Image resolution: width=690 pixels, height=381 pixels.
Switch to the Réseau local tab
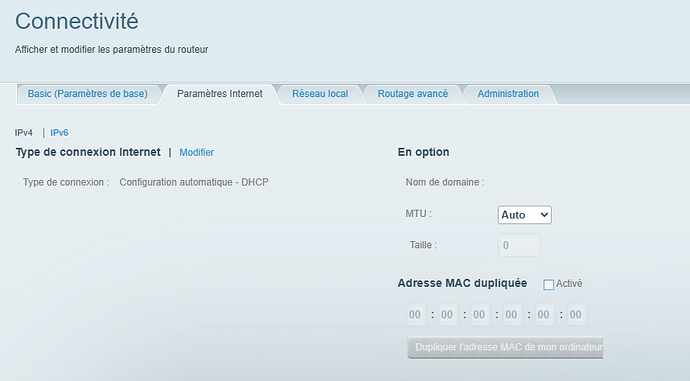pos(320,94)
